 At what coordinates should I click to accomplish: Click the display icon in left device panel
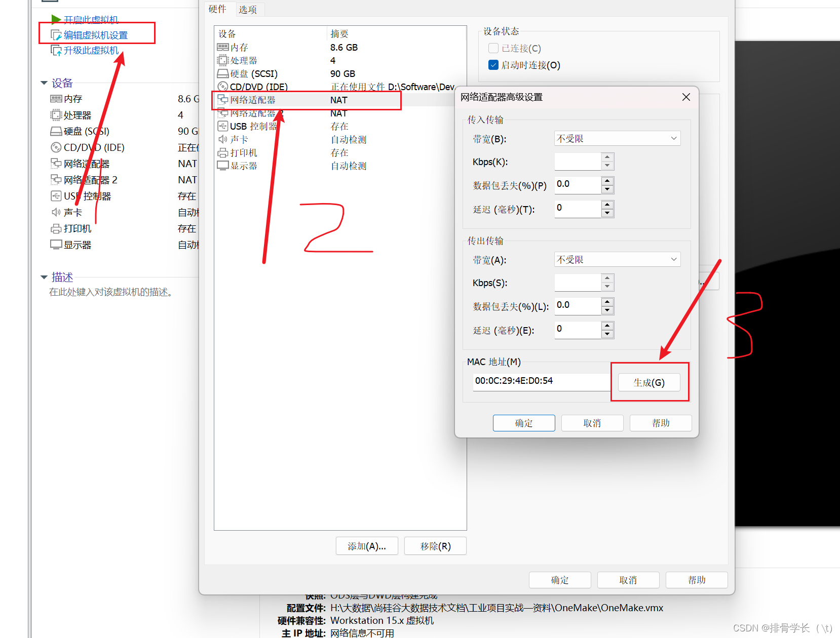click(x=56, y=245)
